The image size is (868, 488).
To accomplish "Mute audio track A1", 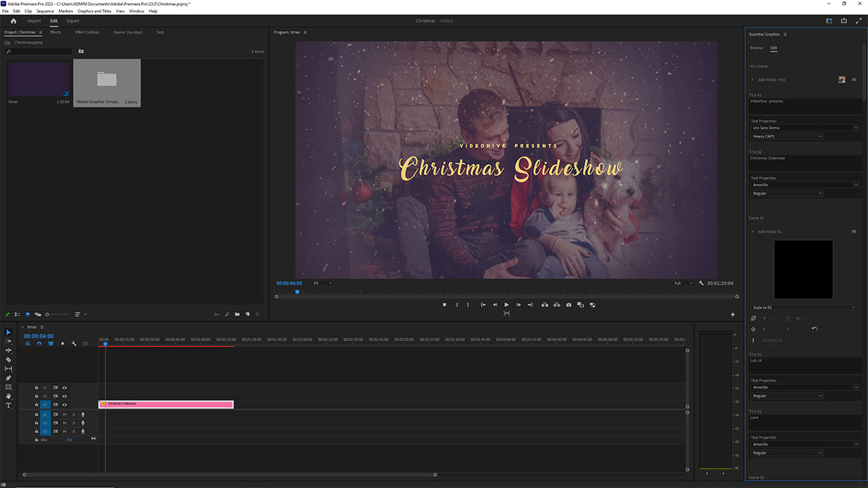I will pos(64,414).
